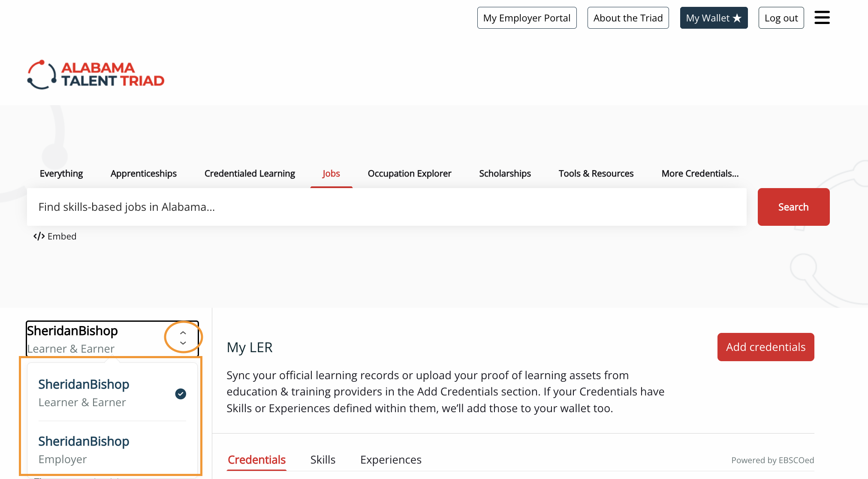Open the hamburger menu icon
868x479 pixels.
[x=822, y=18]
